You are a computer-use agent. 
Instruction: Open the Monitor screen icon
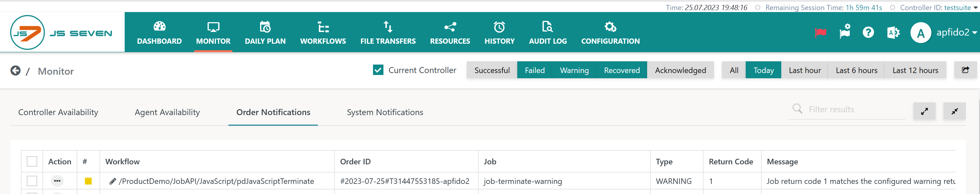tap(213, 27)
